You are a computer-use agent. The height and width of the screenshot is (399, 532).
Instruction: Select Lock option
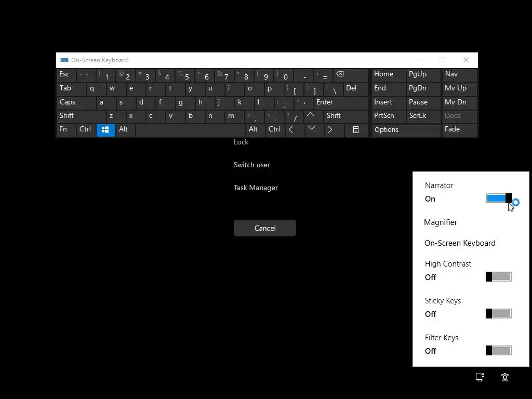coord(241,142)
